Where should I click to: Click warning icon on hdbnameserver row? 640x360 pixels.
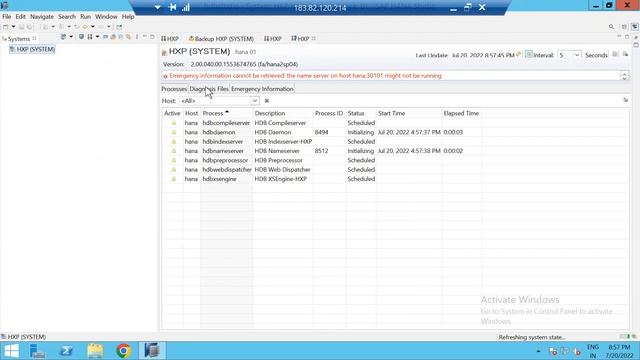[x=174, y=151]
